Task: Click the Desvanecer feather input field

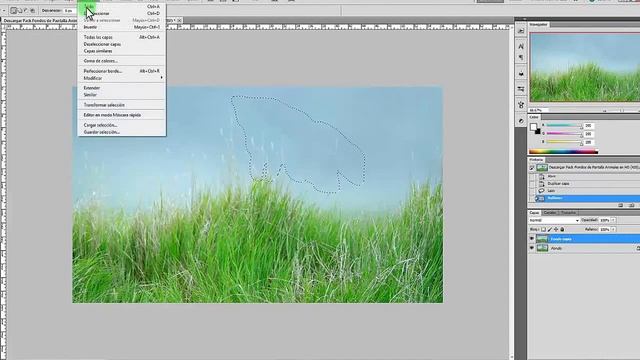Action: coord(69,10)
